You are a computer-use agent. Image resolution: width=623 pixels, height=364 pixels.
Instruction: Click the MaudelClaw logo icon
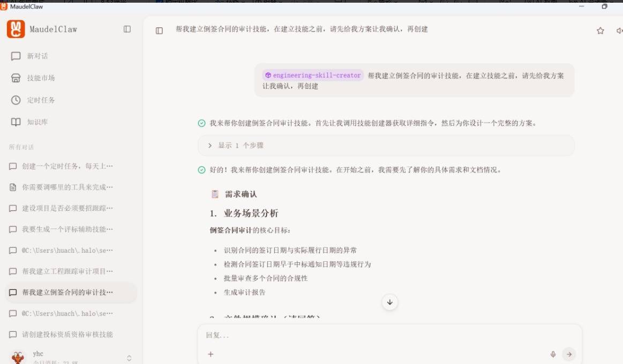click(16, 29)
